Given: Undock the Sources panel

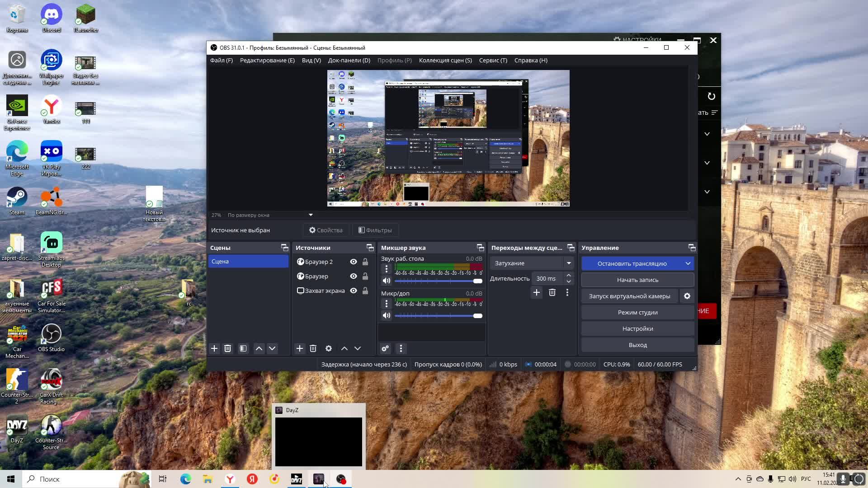Looking at the screenshot, I should (x=370, y=248).
